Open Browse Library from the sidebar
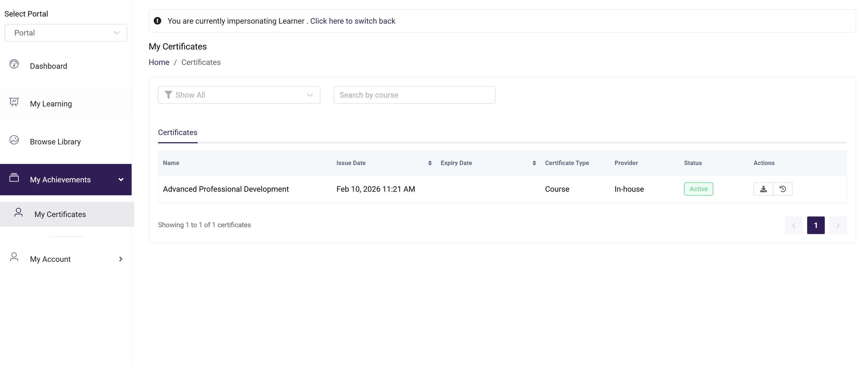868x365 pixels. 55,142
